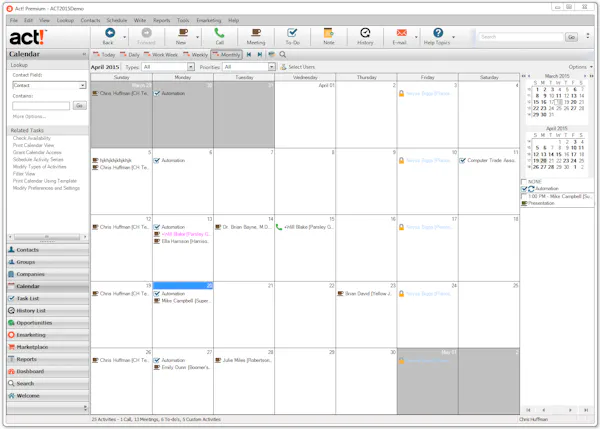Compose an E-mail from the toolbar

(x=401, y=33)
